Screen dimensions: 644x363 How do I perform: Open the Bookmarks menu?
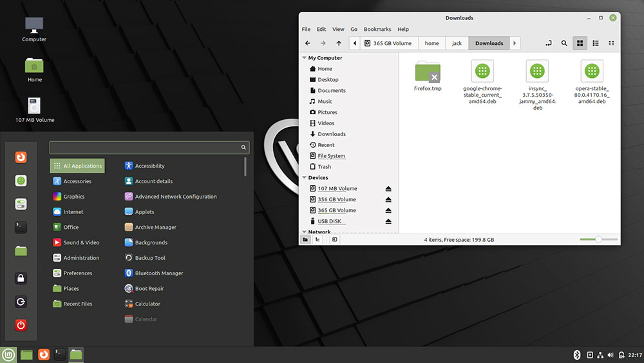[377, 29]
